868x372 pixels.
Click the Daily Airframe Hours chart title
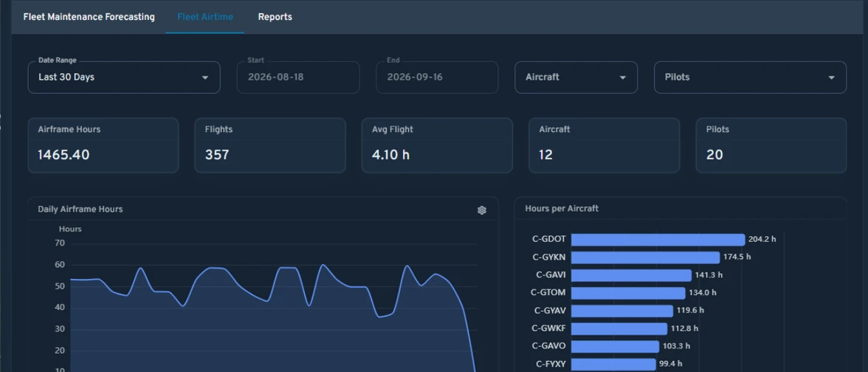pyautogui.click(x=80, y=210)
